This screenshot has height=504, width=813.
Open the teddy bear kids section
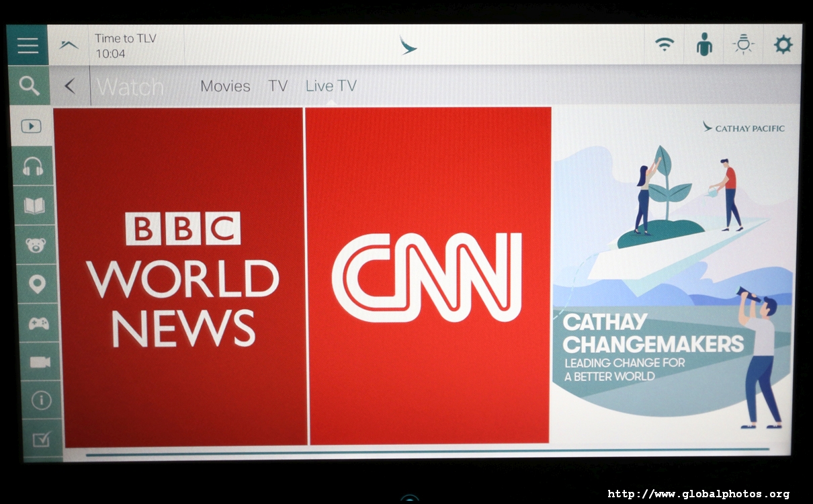(x=36, y=245)
